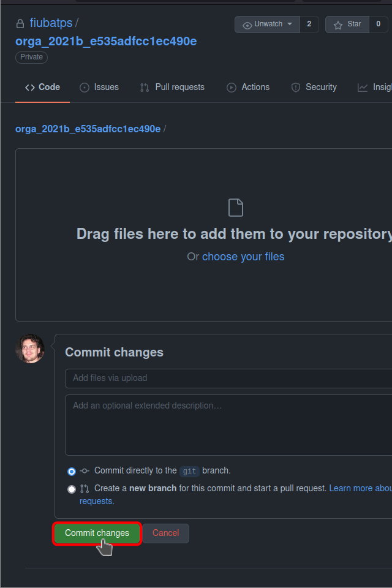
Task: Select Create a new branch radio option
Action: (x=72, y=489)
